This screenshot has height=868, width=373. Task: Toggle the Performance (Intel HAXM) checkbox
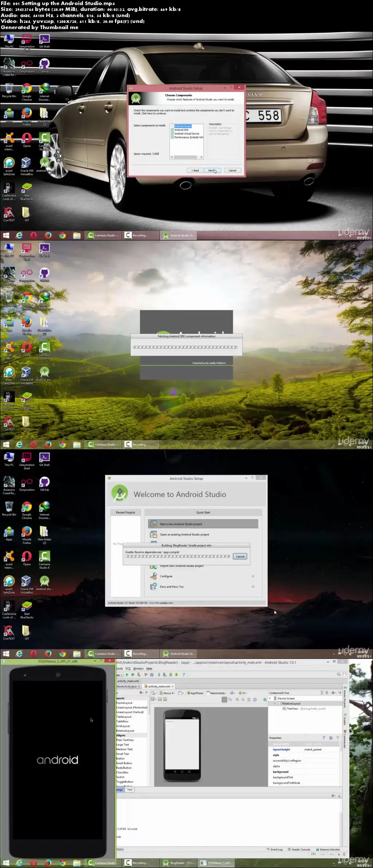tap(173, 137)
